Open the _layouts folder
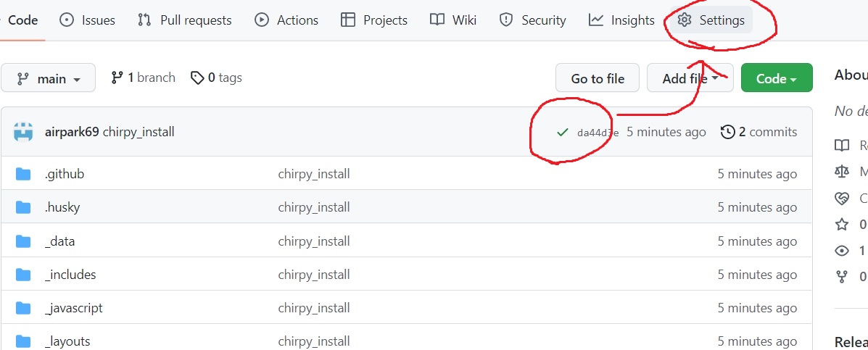The image size is (868, 350). (x=67, y=342)
